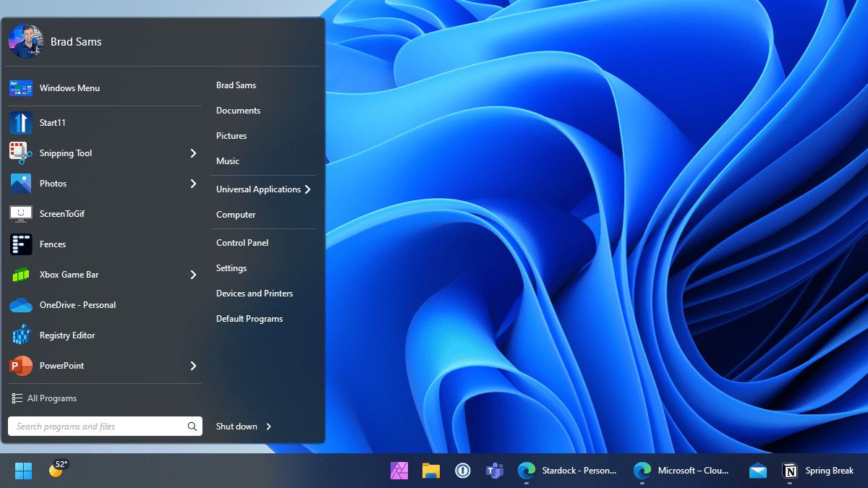Viewport: 868px width, 488px height.
Task: Launch the Snipping Tool icon
Action: coord(20,153)
